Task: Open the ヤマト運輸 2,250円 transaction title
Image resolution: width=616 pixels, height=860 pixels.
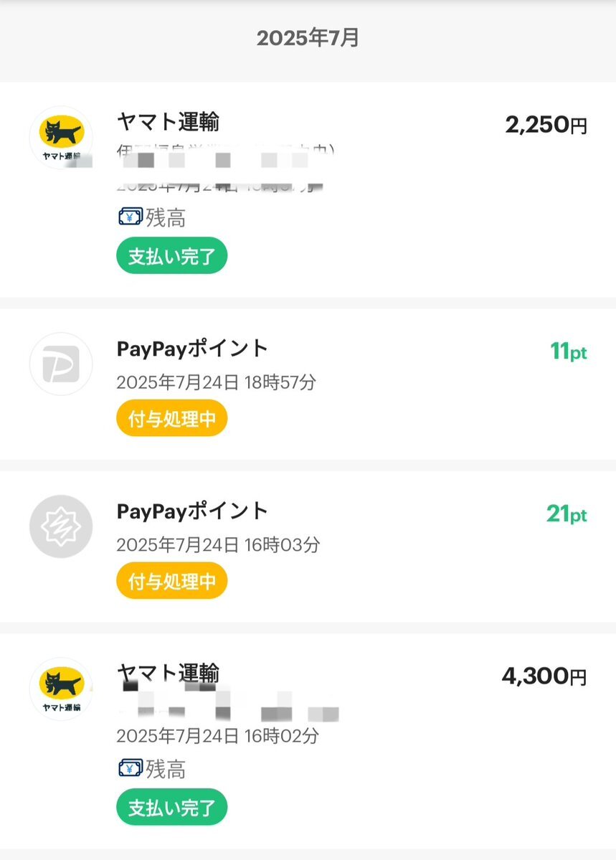Action: 169,122
